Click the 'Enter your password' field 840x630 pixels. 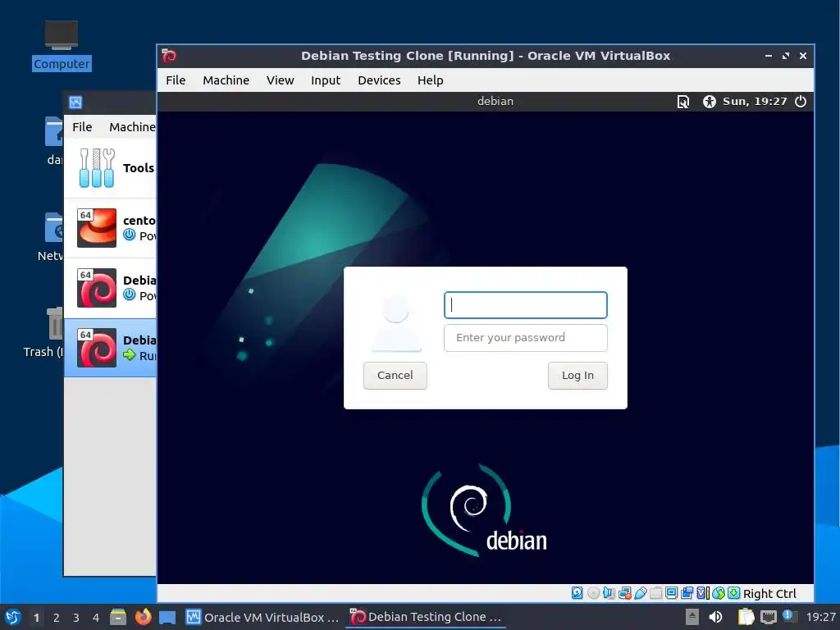tap(526, 337)
